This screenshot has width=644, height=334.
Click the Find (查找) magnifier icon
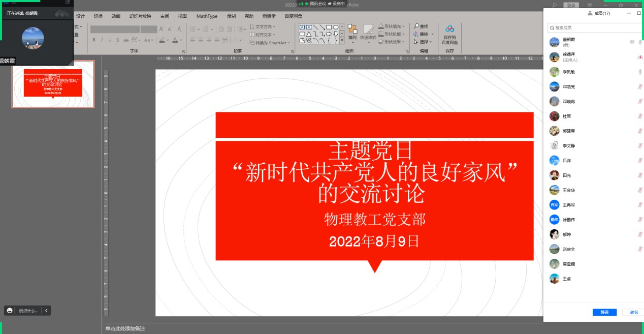pos(416,26)
